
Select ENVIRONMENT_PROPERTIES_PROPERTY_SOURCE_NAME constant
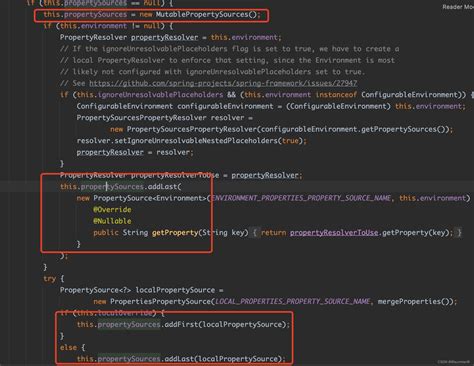coord(301,198)
